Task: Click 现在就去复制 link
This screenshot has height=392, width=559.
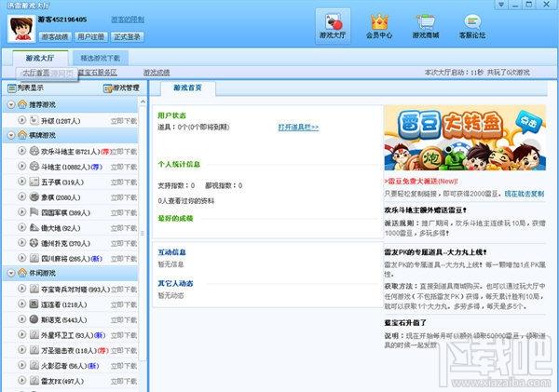Action: 524,194
